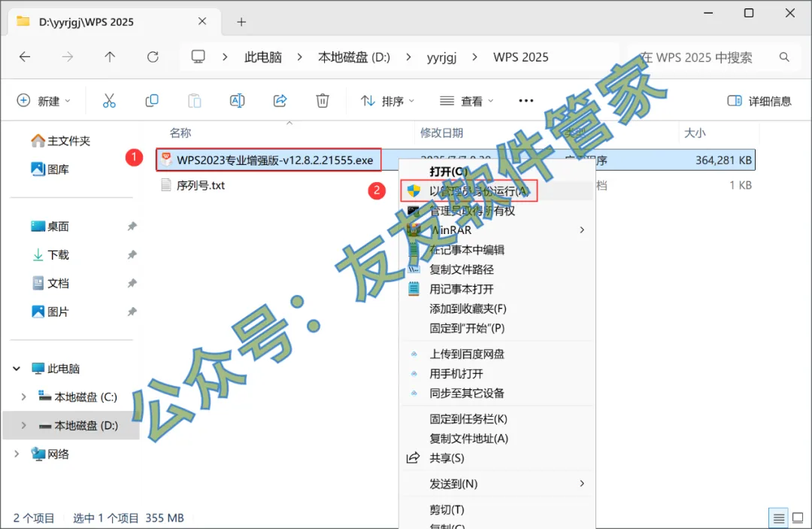Select the file 序列号.txt
Image resolution: width=812 pixels, height=529 pixels.
pyautogui.click(x=201, y=185)
